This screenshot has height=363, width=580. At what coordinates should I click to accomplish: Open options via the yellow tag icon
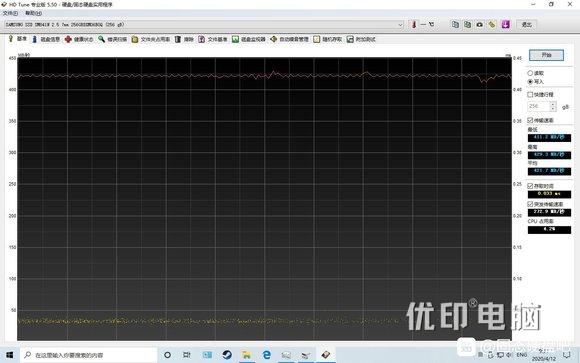coord(492,24)
